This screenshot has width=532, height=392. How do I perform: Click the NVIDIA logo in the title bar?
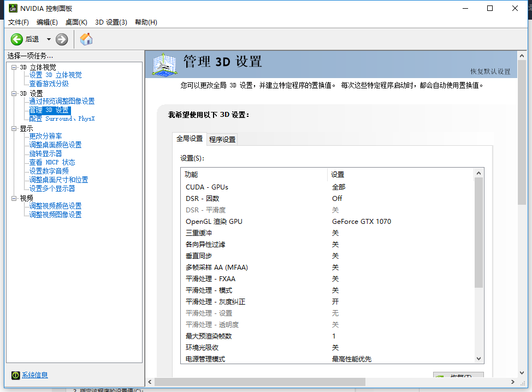(13, 8)
